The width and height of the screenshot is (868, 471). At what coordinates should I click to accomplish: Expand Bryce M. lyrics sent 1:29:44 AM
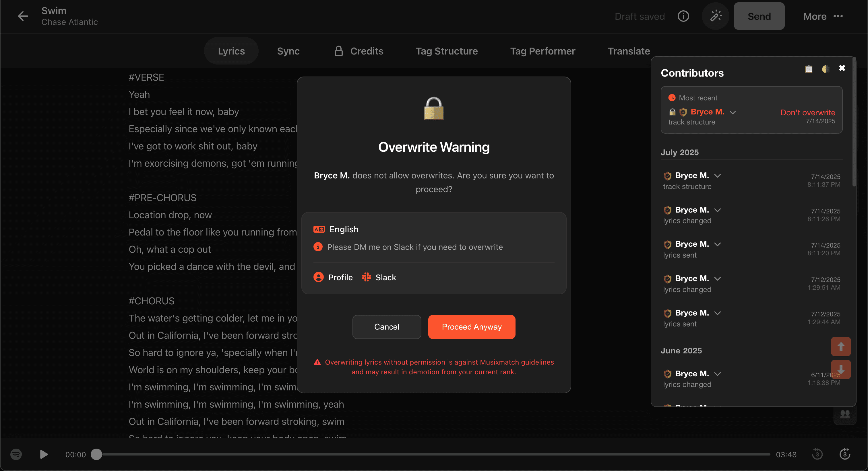[x=717, y=313]
